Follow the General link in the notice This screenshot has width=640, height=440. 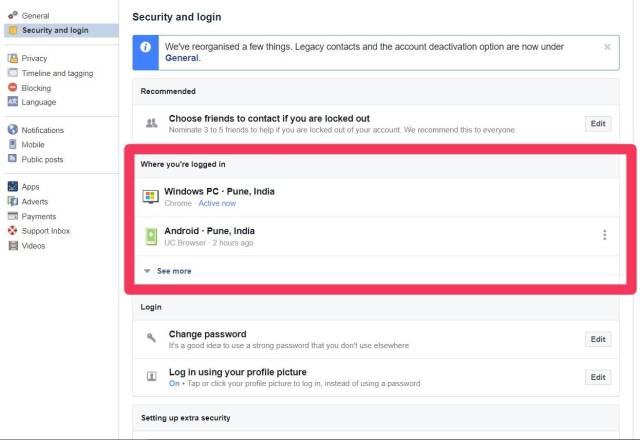182,58
